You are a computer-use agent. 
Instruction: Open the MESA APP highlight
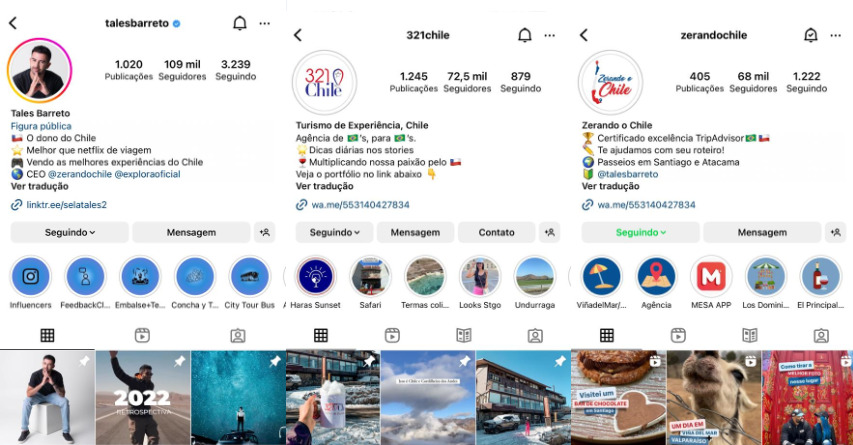(x=711, y=276)
